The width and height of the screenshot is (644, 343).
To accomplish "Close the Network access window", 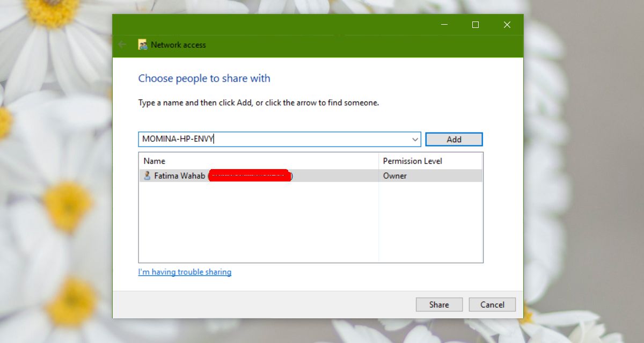I will (507, 25).
